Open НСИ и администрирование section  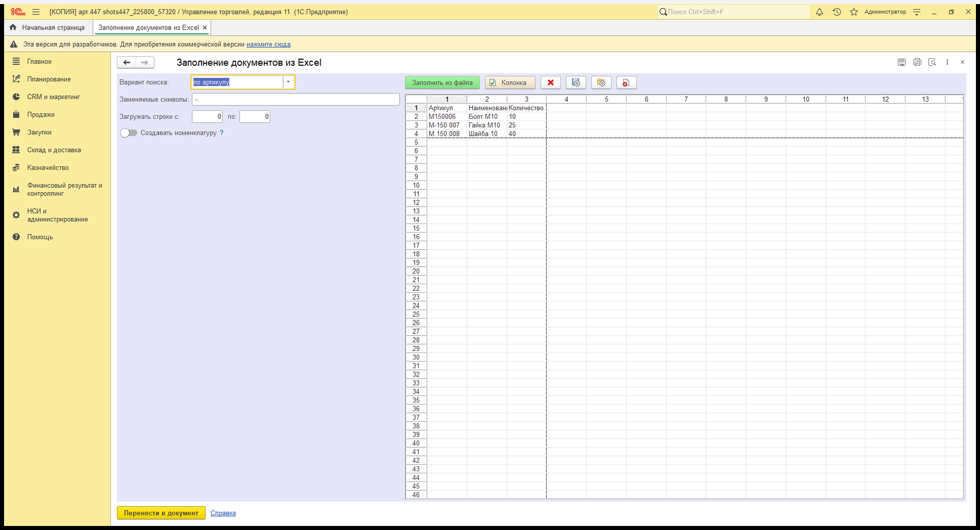(57, 215)
